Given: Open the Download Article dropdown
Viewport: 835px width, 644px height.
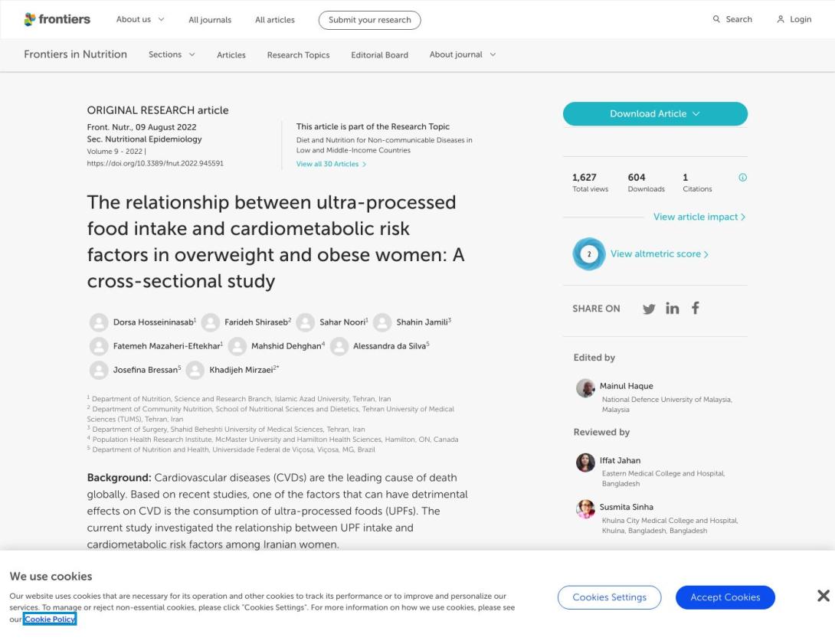Looking at the screenshot, I should click(x=655, y=113).
